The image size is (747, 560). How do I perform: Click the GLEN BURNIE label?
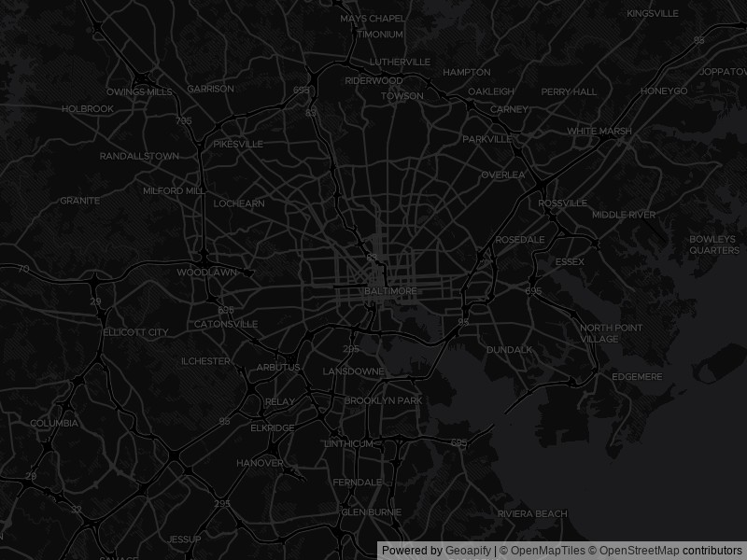pos(371,512)
